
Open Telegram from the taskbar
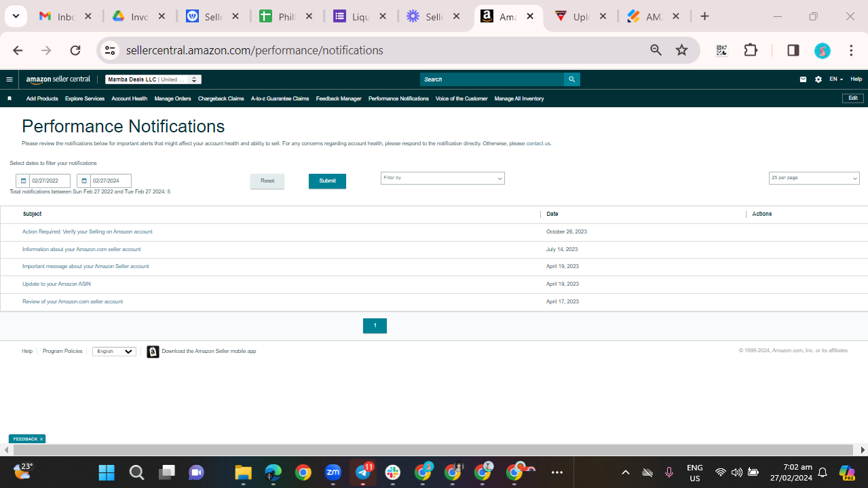[363, 472]
